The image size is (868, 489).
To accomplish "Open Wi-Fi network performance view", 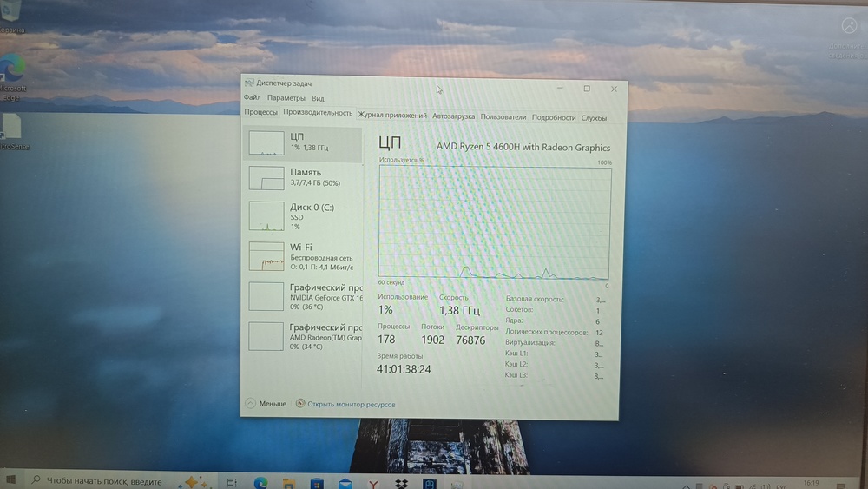I will coord(302,257).
